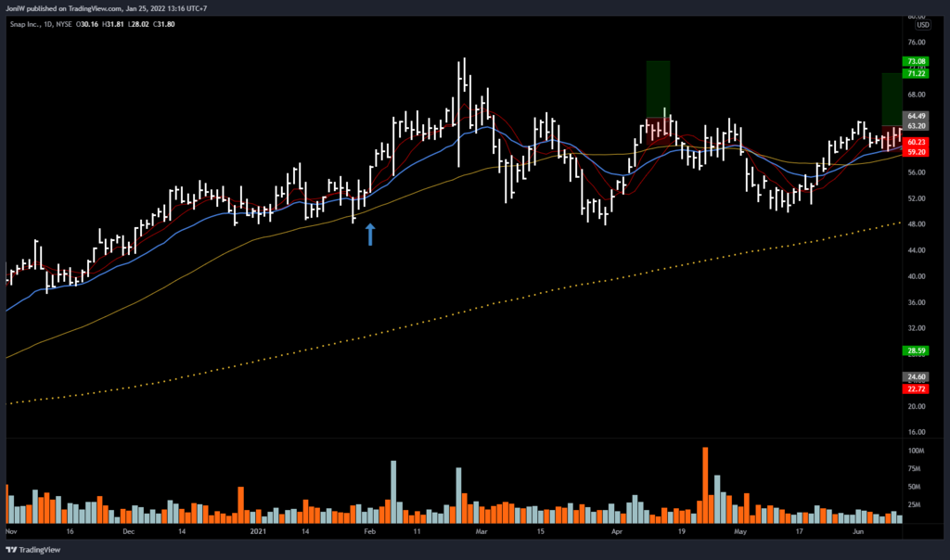This screenshot has width=950, height=560.
Task: Select the green 71.22 price label
Action: coord(915,71)
